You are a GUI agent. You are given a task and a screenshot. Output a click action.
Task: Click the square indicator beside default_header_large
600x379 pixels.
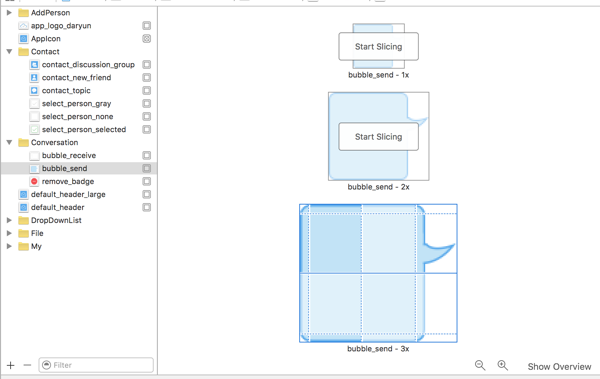[x=147, y=194]
